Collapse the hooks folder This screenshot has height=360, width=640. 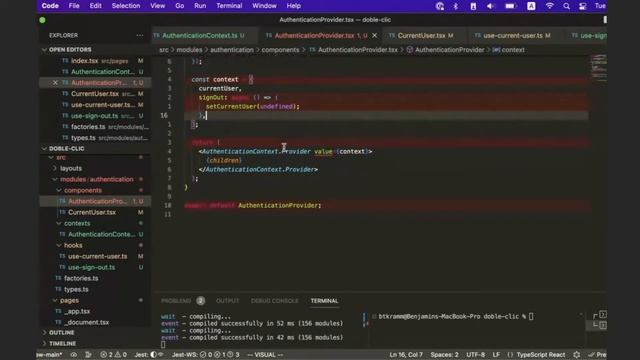point(58,245)
